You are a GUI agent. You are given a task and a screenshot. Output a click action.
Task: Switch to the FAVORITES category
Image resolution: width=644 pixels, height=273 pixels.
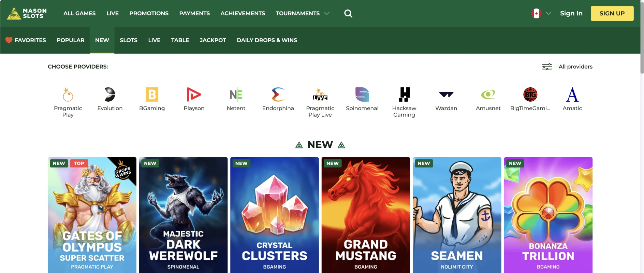click(x=26, y=40)
